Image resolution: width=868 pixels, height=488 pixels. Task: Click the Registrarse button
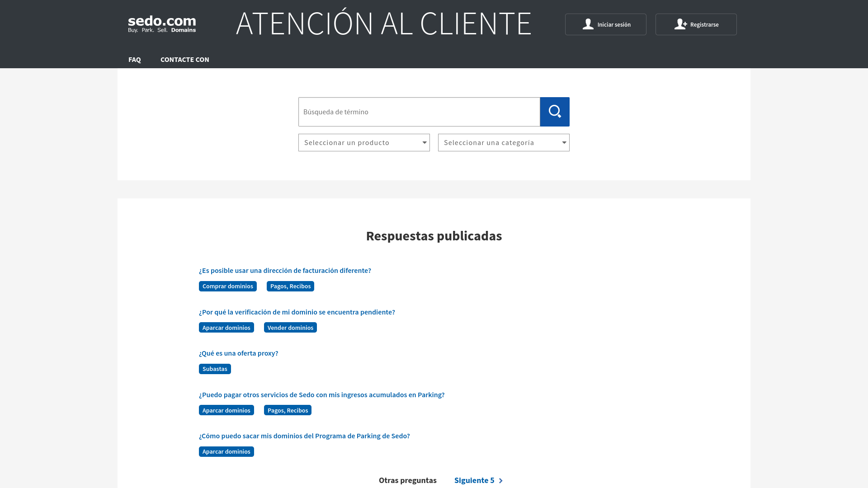click(696, 24)
